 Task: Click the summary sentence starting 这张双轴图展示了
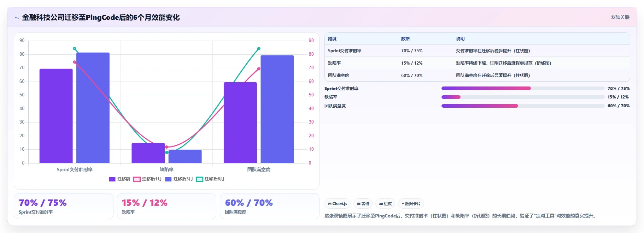coord(461,216)
